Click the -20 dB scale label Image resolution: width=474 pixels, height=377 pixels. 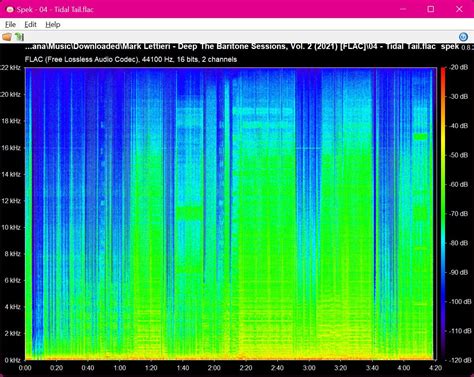click(459, 67)
